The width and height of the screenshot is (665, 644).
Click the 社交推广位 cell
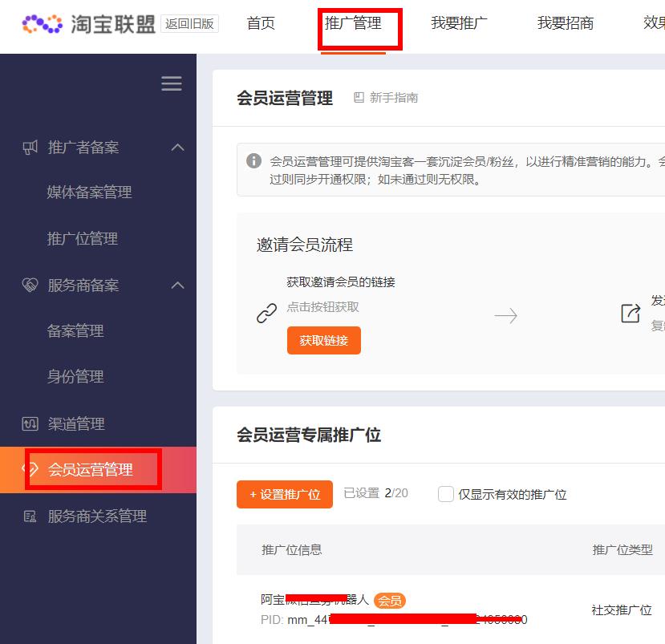(x=622, y=610)
